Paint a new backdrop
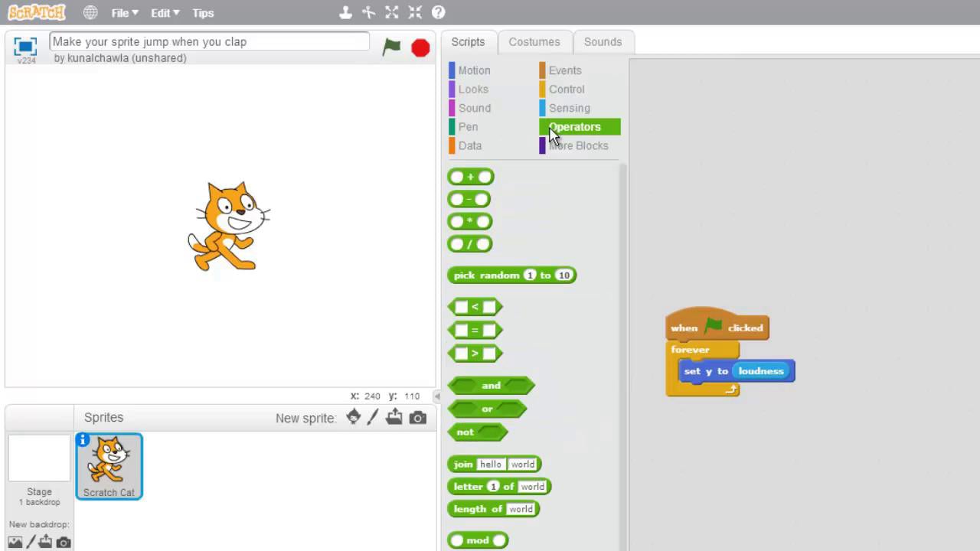 tap(31, 542)
